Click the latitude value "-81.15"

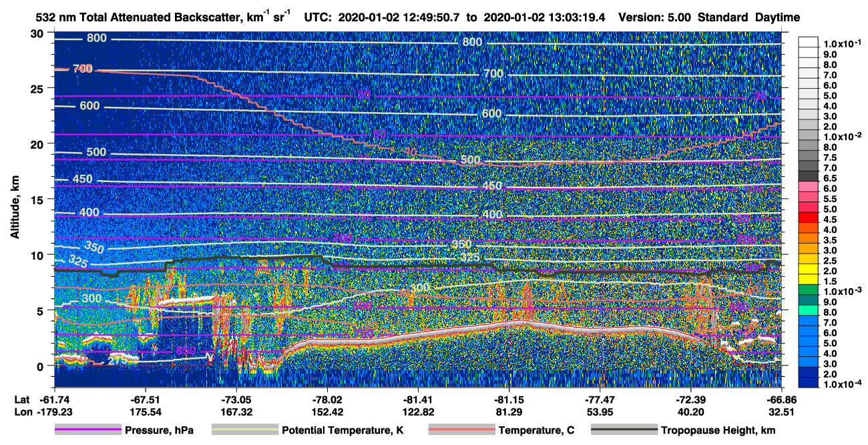click(x=509, y=400)
